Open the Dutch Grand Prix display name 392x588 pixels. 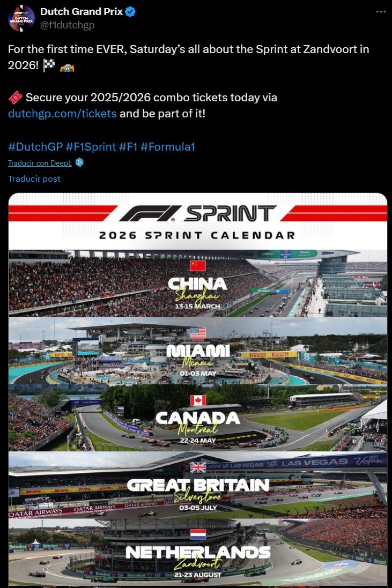[x=82, y=12]
